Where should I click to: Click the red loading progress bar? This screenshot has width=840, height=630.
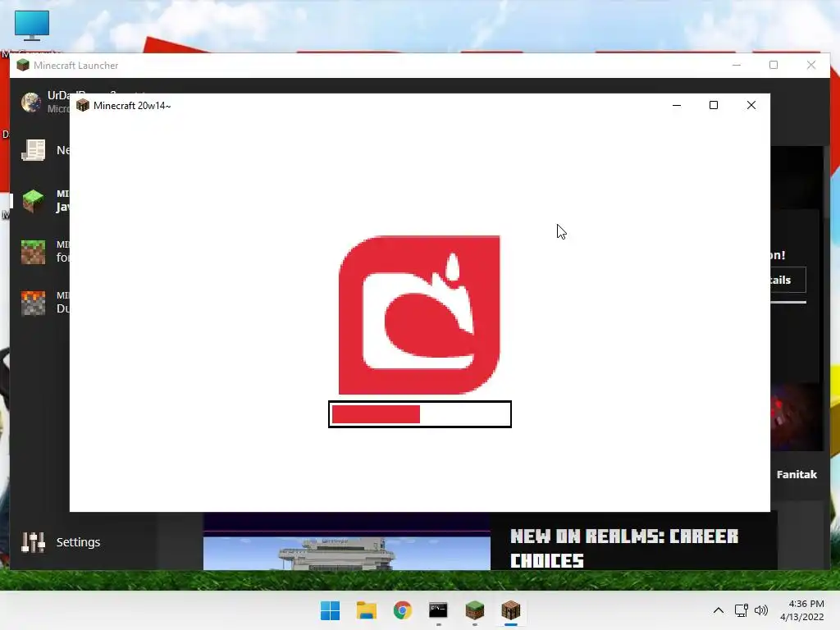(x=420, y=414)
